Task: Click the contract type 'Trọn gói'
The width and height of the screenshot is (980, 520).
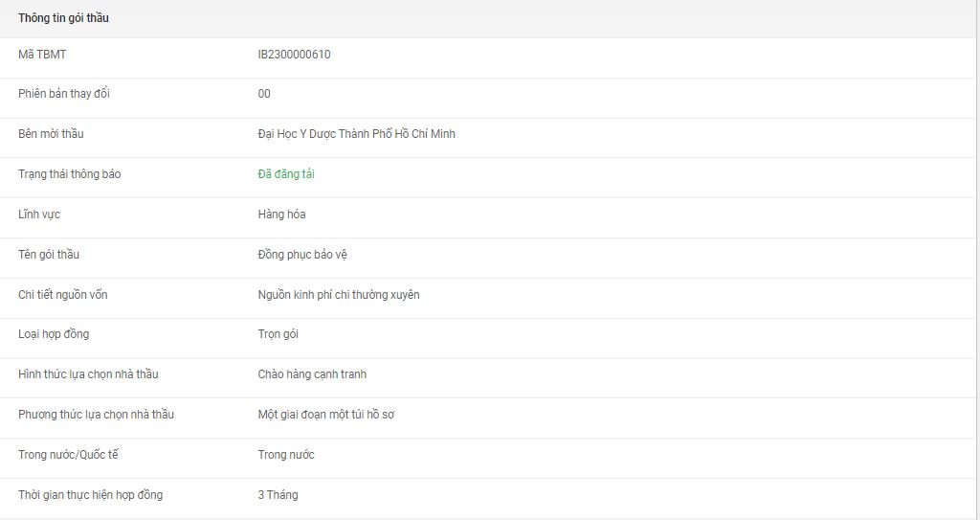Action: pos(278,334)
